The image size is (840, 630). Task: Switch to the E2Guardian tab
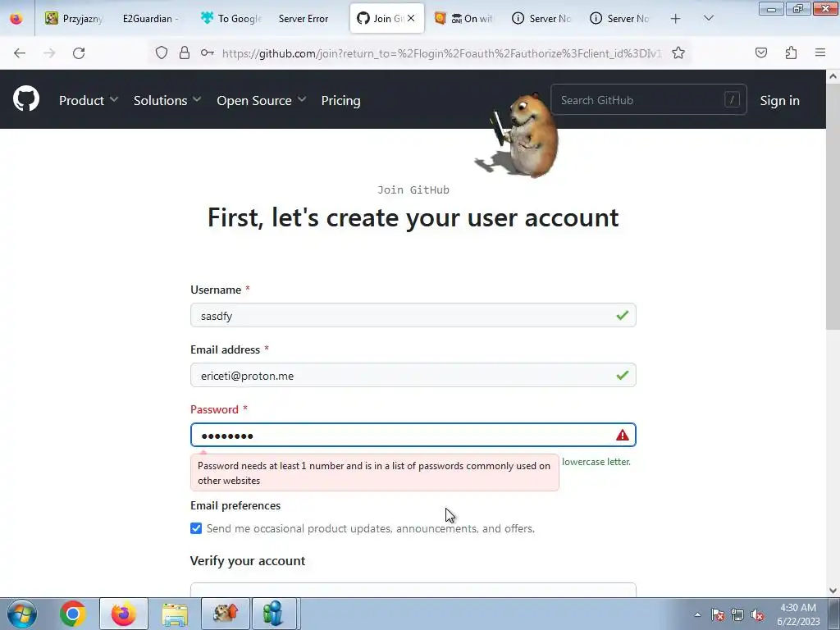(x=151, y=18)
